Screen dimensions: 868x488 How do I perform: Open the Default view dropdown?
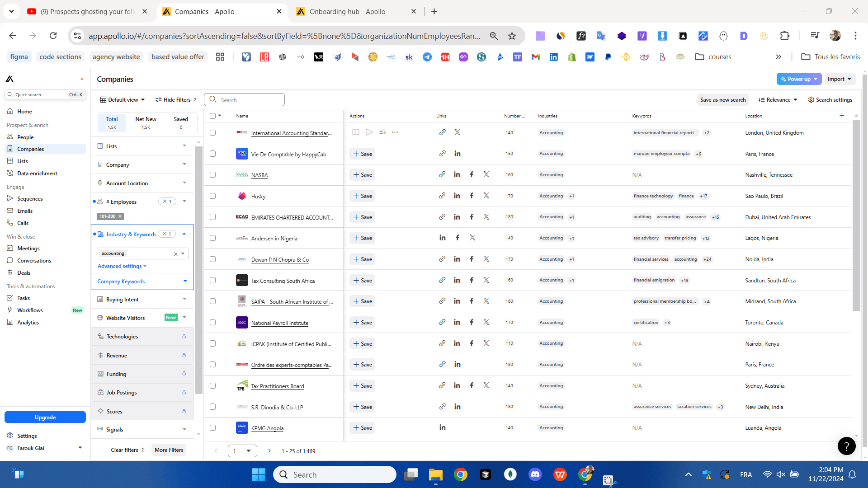pos(123,100)
